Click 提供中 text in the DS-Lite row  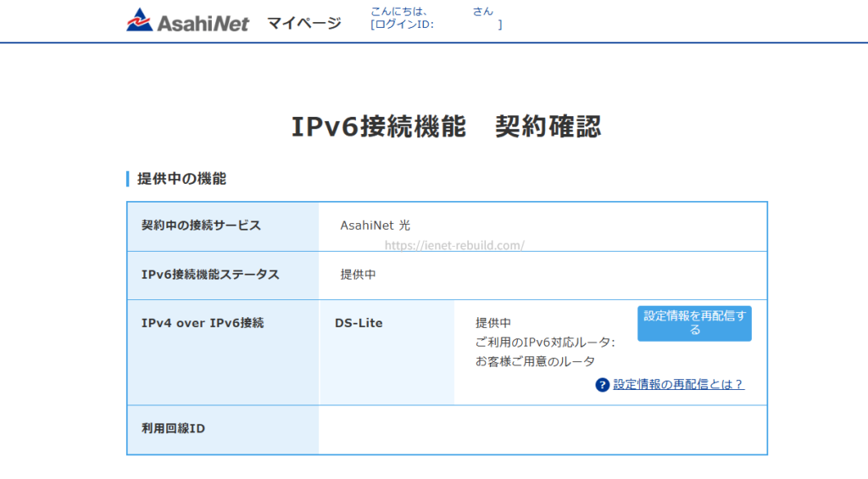point(493,323)
